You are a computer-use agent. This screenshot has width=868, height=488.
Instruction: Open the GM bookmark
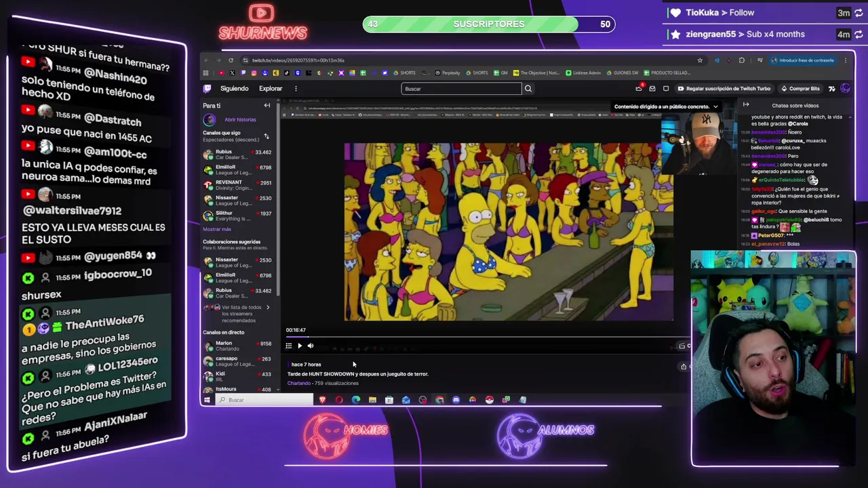(500, 73)
